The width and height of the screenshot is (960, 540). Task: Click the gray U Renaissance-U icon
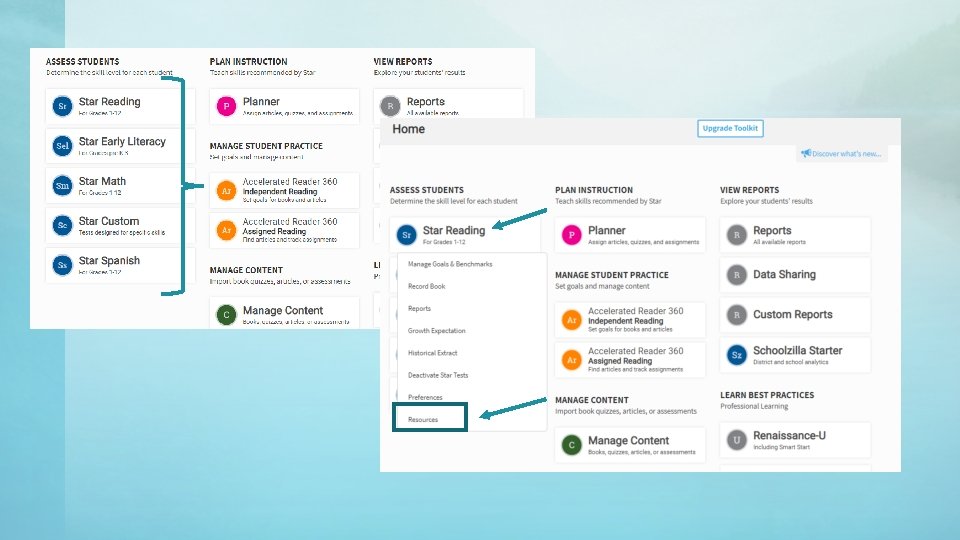click(737, 440)
